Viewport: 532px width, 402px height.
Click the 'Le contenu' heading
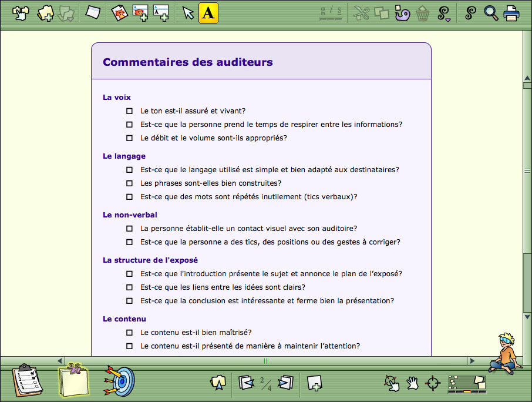[x=124, y=319]
